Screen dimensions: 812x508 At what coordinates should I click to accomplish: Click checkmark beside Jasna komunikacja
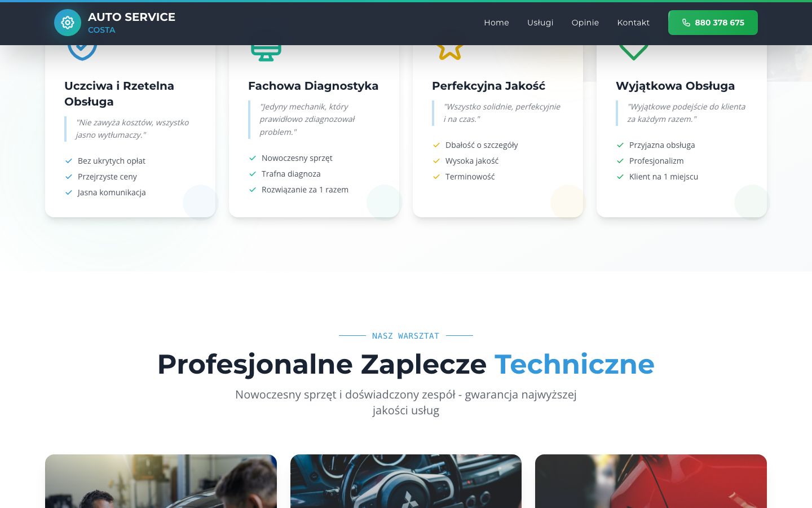tap(69, 192)
